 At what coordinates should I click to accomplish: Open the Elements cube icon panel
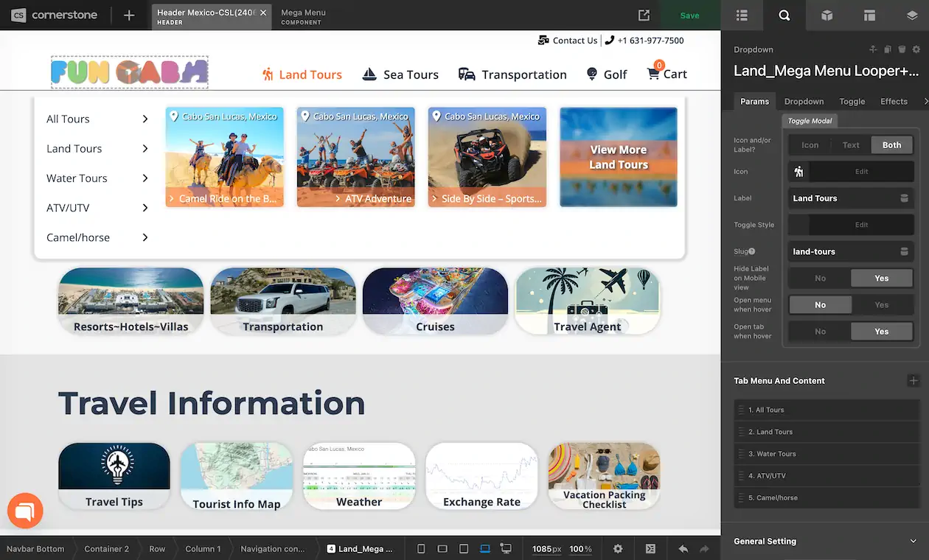click(x=827, y=15)
